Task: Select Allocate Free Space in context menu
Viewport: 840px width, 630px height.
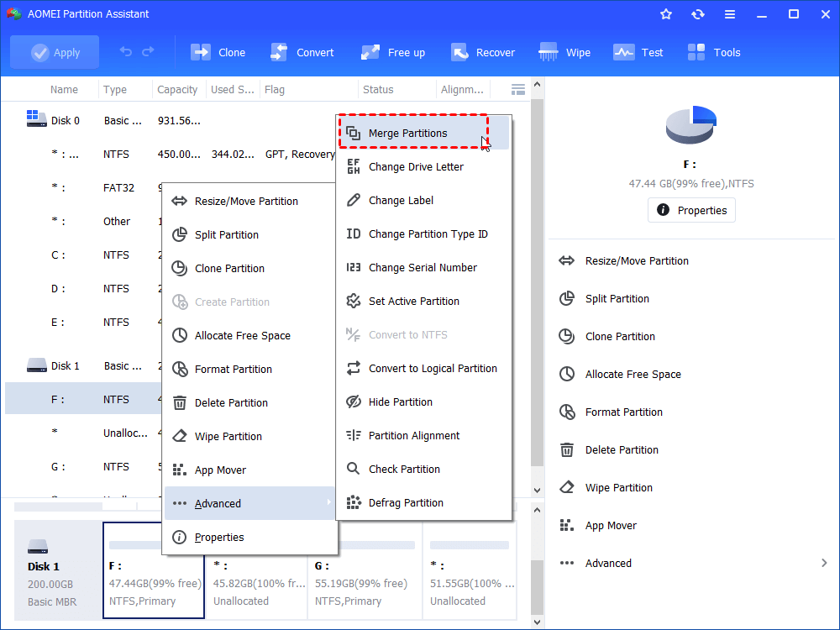Action: 249,335
